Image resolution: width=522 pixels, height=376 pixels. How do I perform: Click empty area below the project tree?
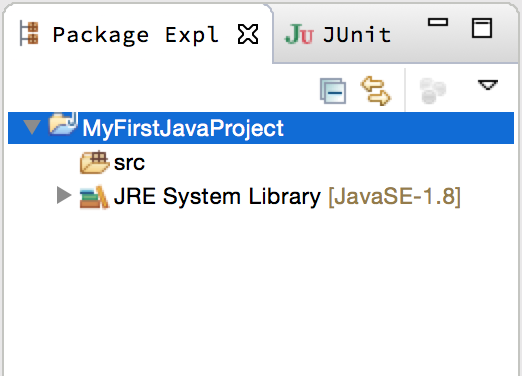click(260, 293)
